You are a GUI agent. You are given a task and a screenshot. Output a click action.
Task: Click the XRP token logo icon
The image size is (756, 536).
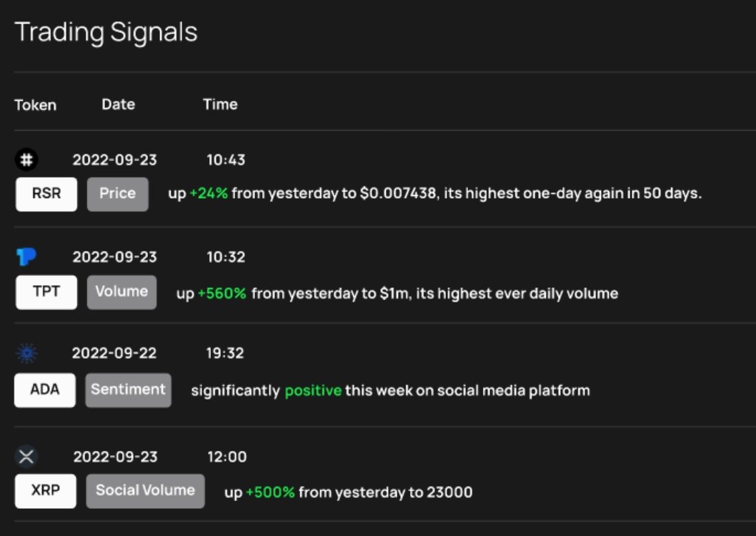pyautogui.click(x=26, y=457)
